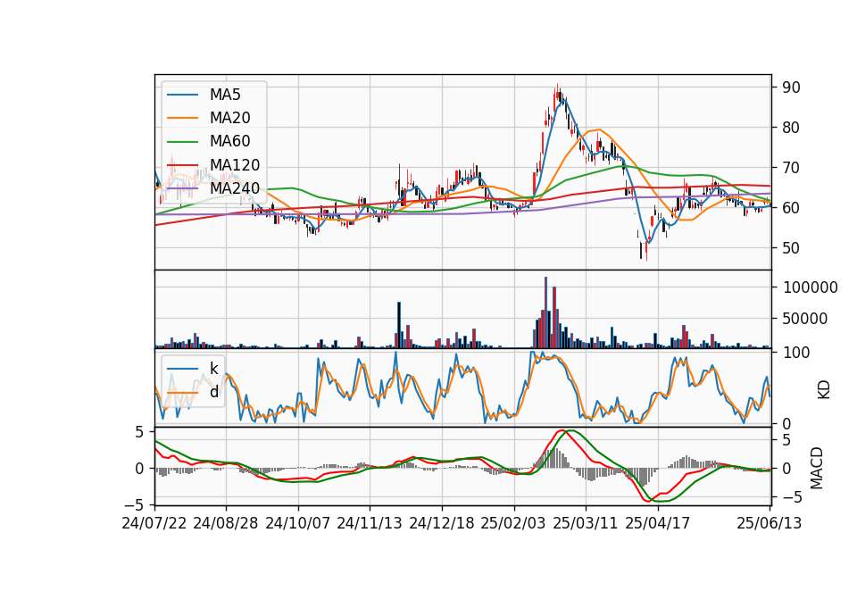Viewport: 857px width, 616px height.
Task: Click the date label 24/11/13
Action: coord(370,523)
